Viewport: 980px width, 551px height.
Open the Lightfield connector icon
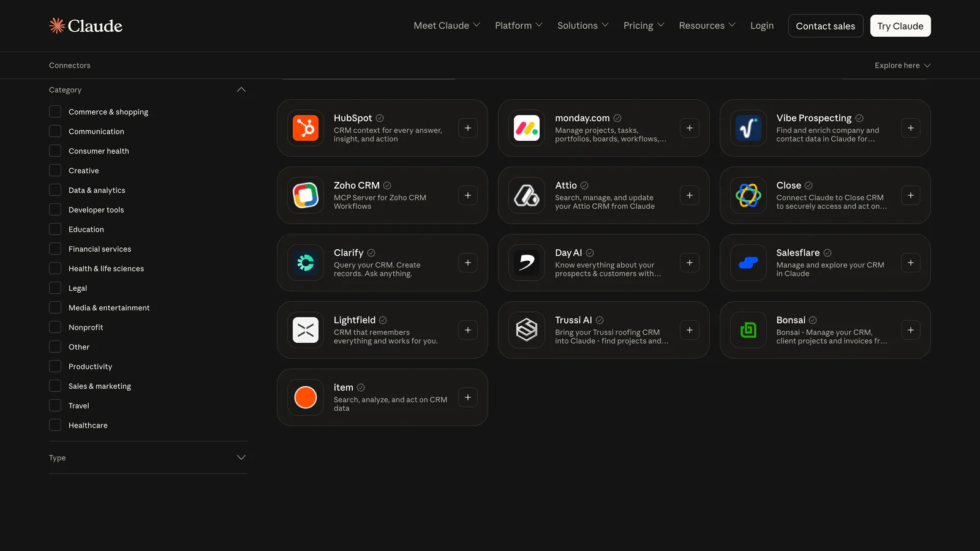306,330
